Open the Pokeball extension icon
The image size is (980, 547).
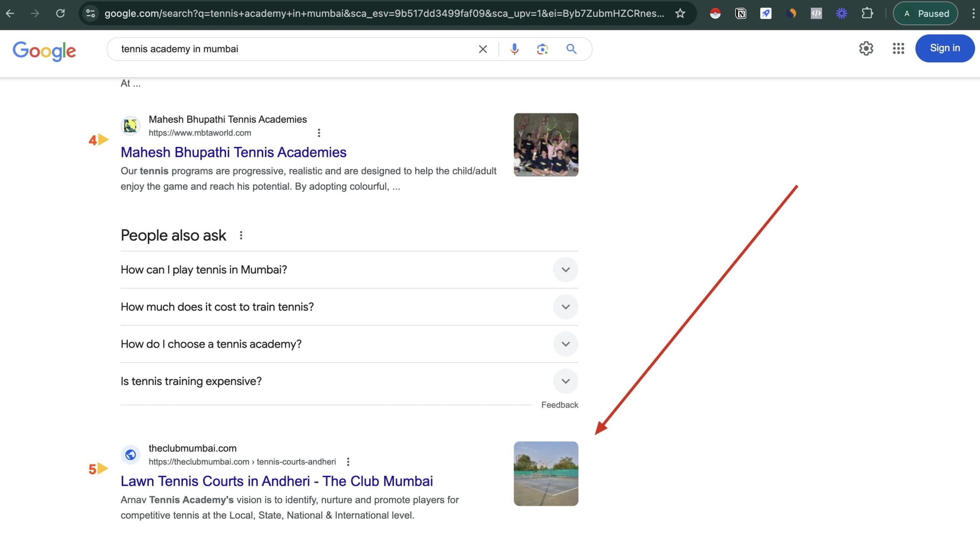(x=715, y=14)
